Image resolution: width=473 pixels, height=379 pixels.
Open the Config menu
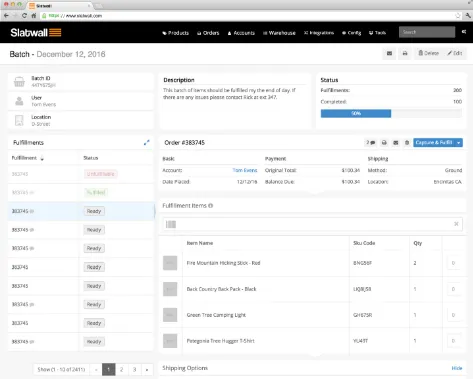coord(351,33)
